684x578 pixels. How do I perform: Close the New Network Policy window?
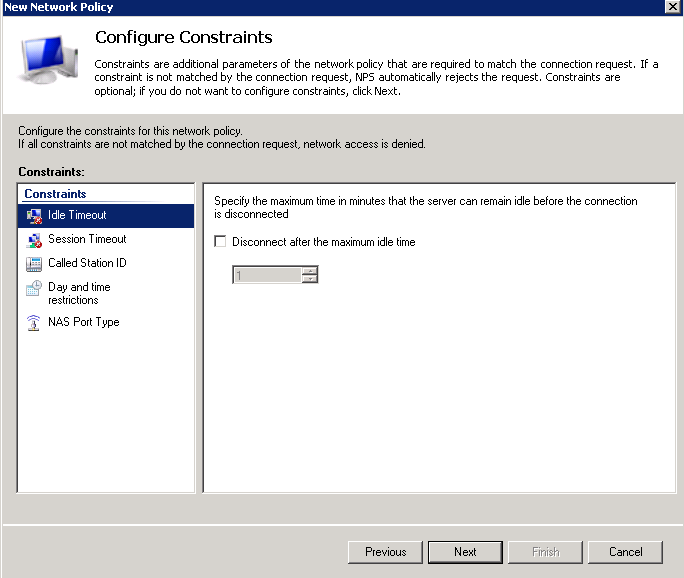pos(673,7)
